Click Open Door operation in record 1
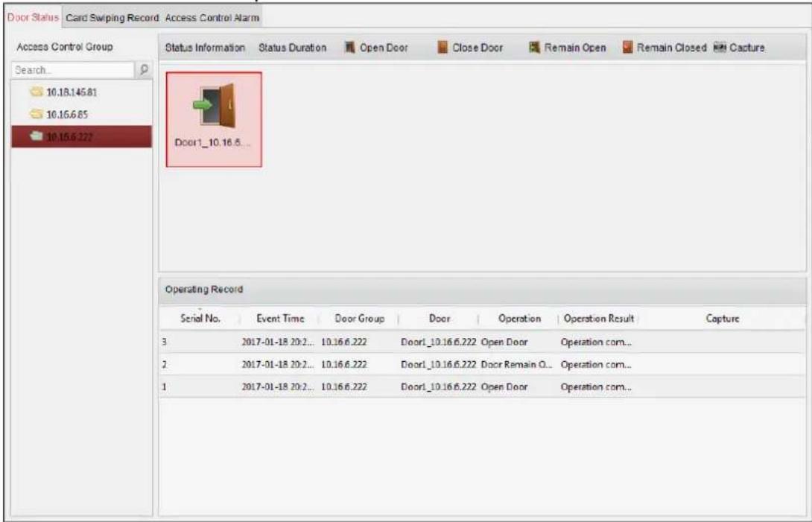This screenshot has height=522, width=812. [x=504, y=386]
